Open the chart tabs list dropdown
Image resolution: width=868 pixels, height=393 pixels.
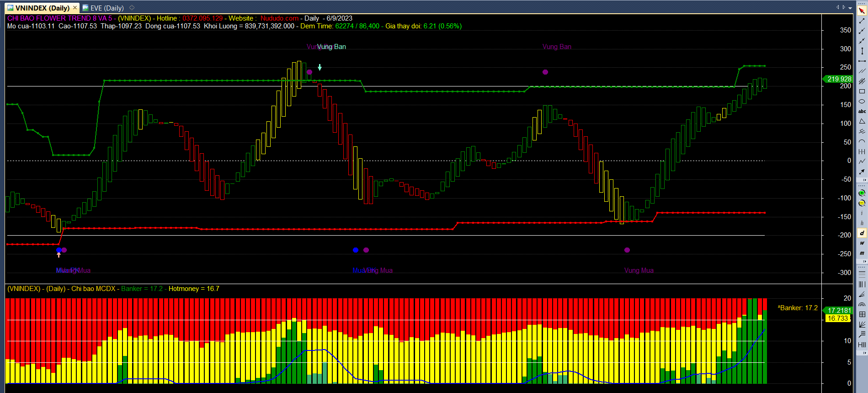pos(850,8)
